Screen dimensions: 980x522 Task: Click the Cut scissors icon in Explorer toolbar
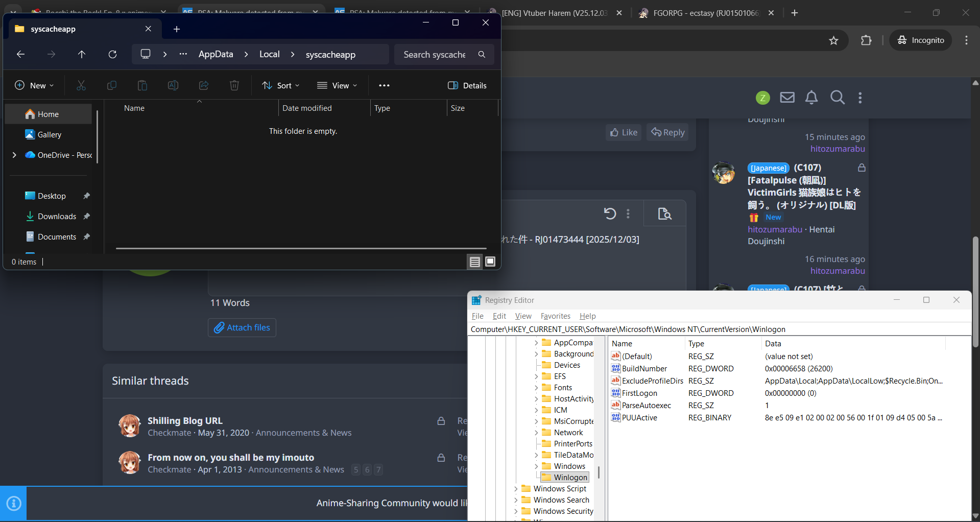point(81,85)
